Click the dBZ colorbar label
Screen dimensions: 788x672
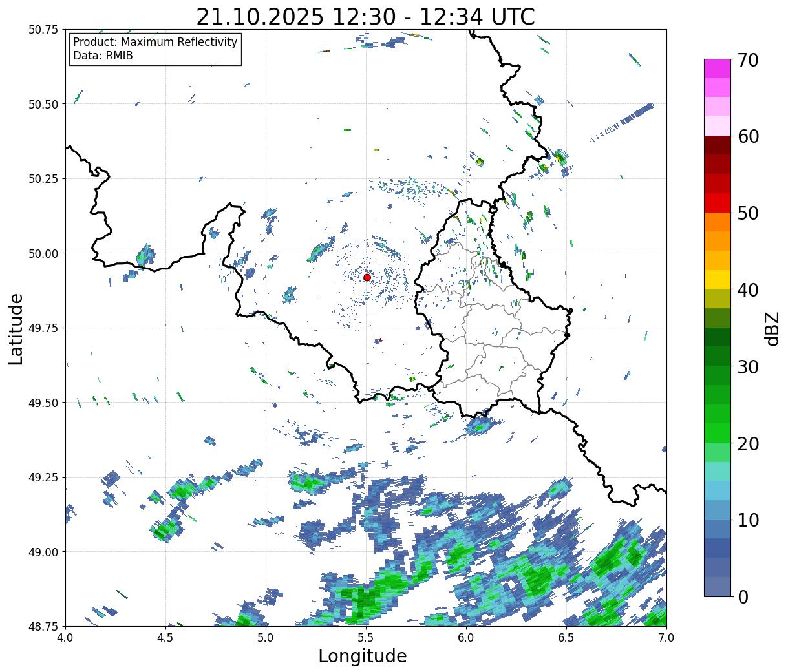pos(772,328)
